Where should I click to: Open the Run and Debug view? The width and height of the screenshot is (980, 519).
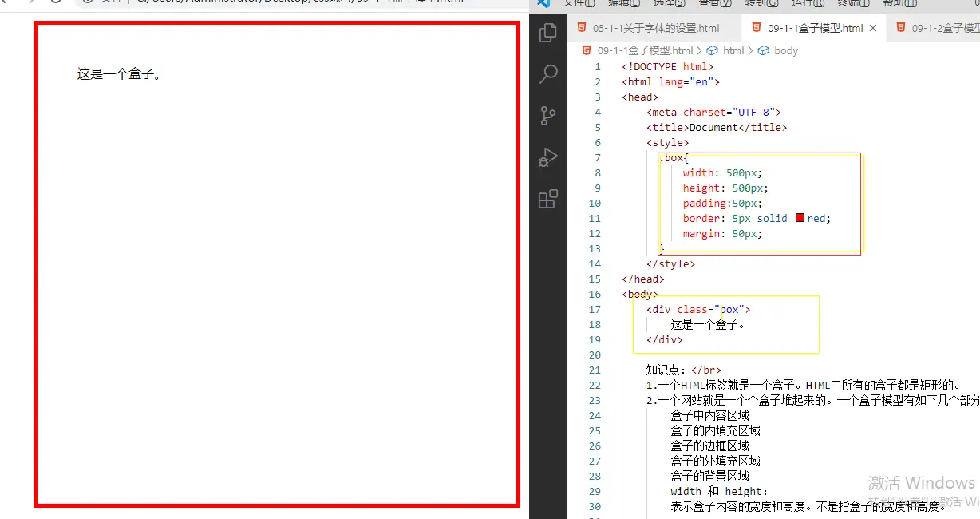pos(548,157)
